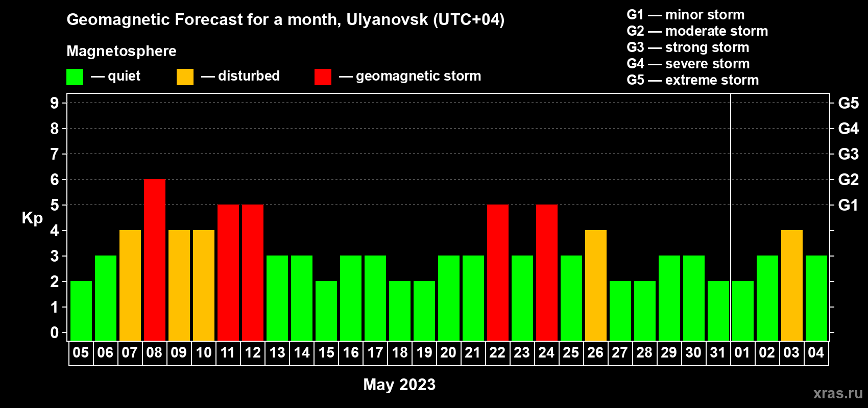This screenshot has width=868, height=408.
Task: Click date label 24 on the axis
Action: 546,353
